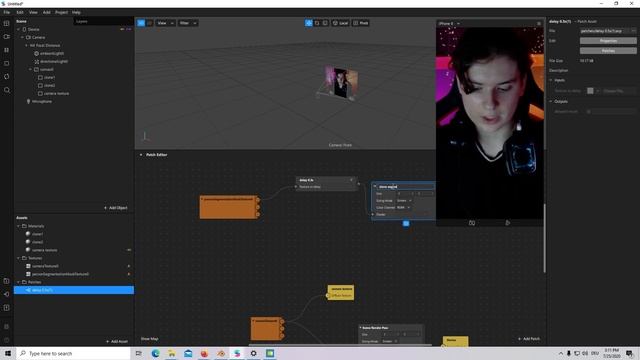Open the simulator hamburger menu
This screenshot has height=360, width=640.
click(539, 23)
